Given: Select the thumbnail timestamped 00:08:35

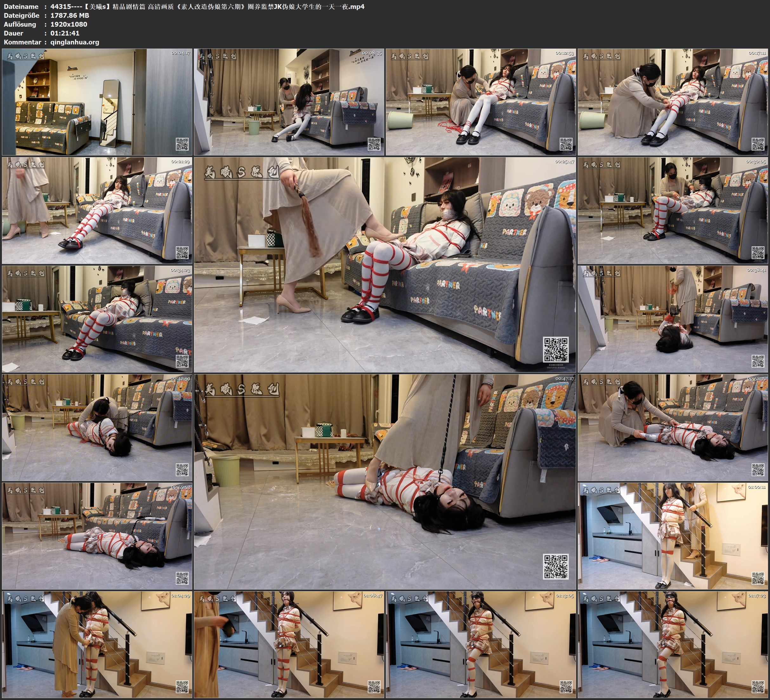Looking at the screenshot, I should [289, 102].
